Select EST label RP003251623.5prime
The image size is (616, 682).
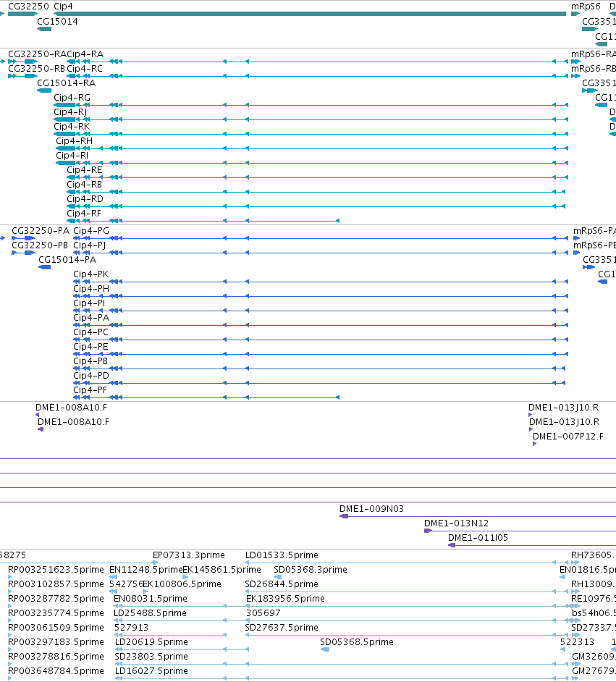(x=56, y=569)
